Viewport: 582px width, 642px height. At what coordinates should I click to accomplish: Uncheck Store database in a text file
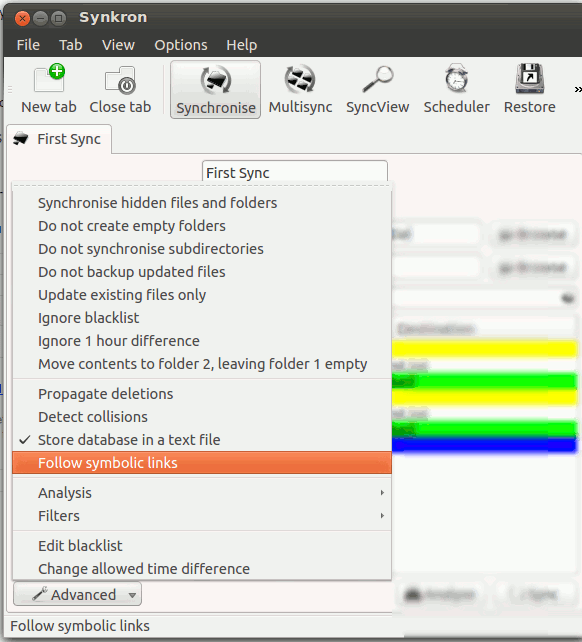point(202,439)
